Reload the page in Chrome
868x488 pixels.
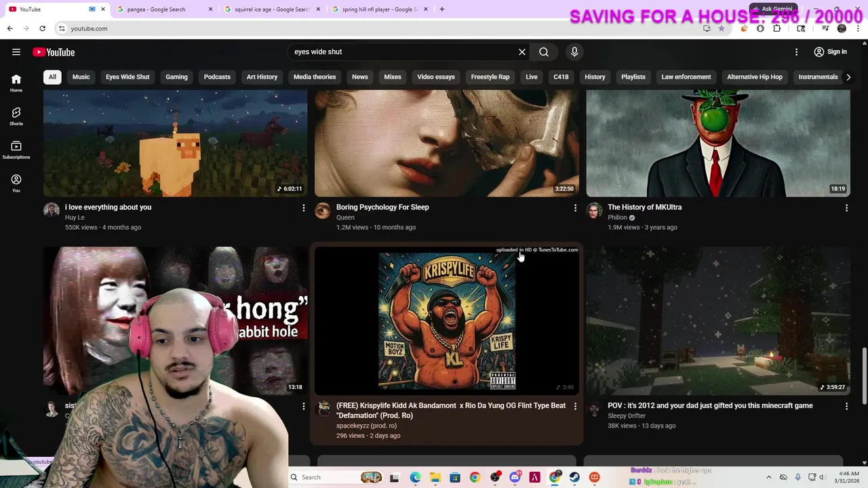tap(42, 28)
